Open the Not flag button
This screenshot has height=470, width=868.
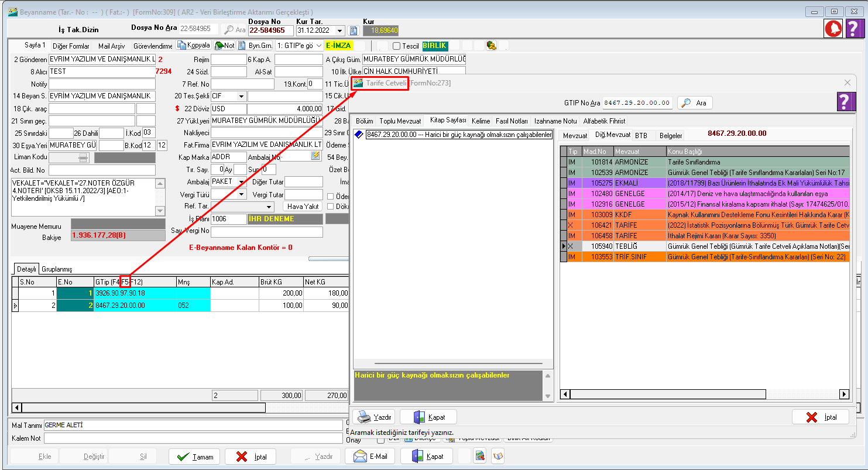click(225, 45)
